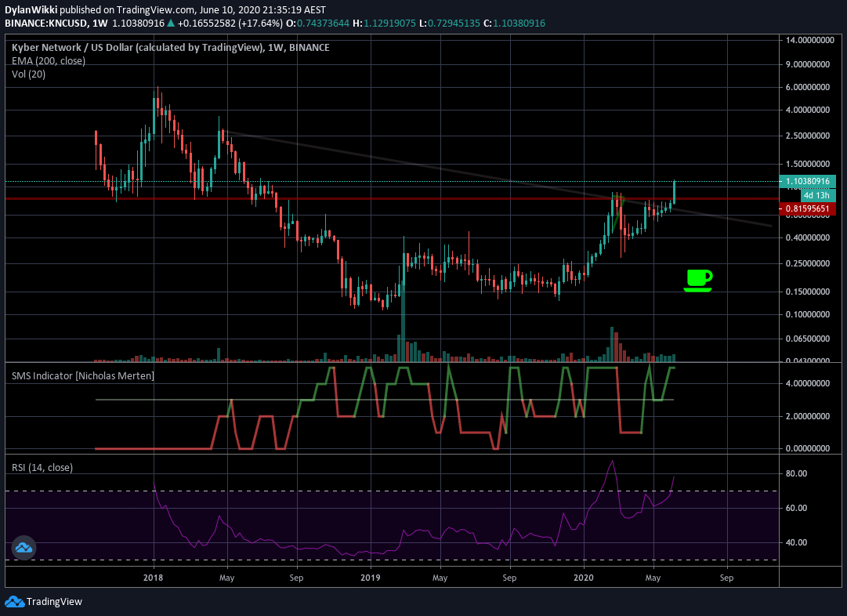This screenshot has height=616, width=847.
Task: Click the round TradingView cloud badge in RSI pane
Action: click(24, 548)
